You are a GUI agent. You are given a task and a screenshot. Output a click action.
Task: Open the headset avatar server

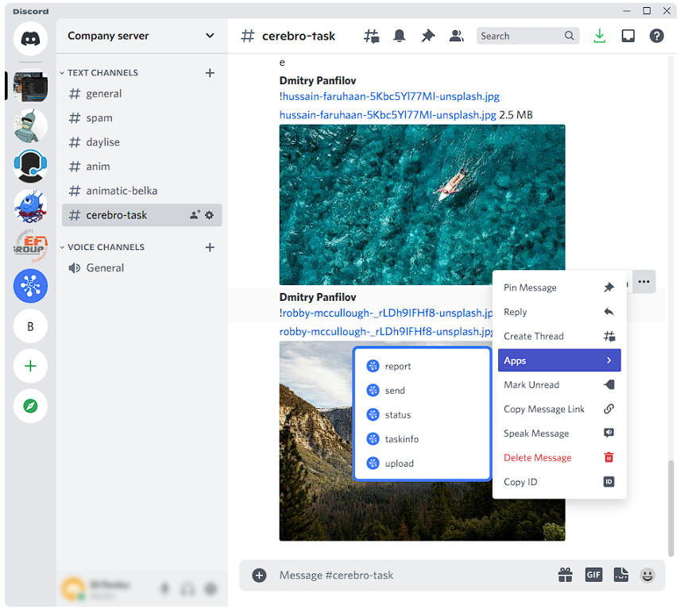pyautogui.click(x=30, y=166)
